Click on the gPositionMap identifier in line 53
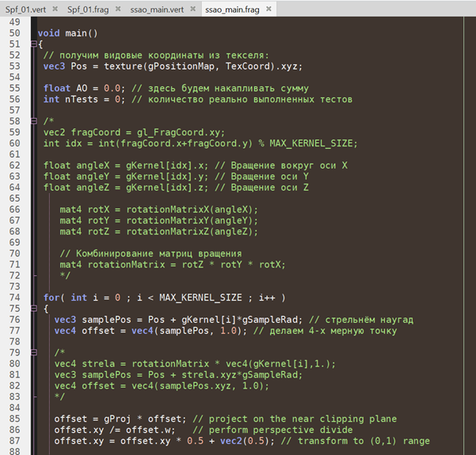 click(148, 66)
